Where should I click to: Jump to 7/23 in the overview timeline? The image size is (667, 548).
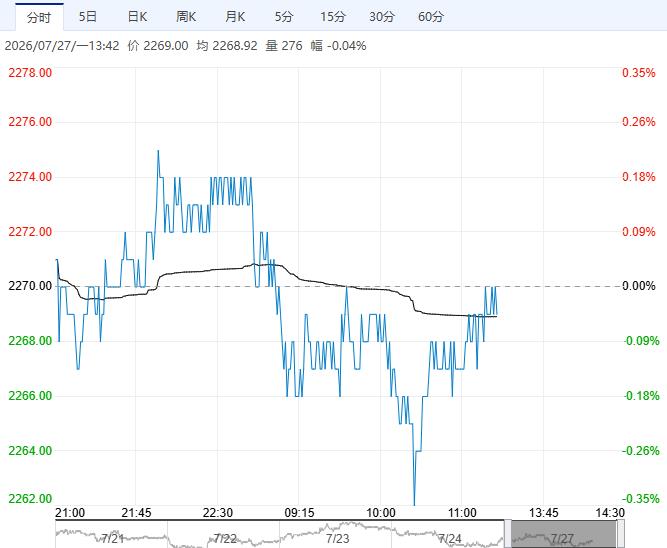[x=337, y=539]
